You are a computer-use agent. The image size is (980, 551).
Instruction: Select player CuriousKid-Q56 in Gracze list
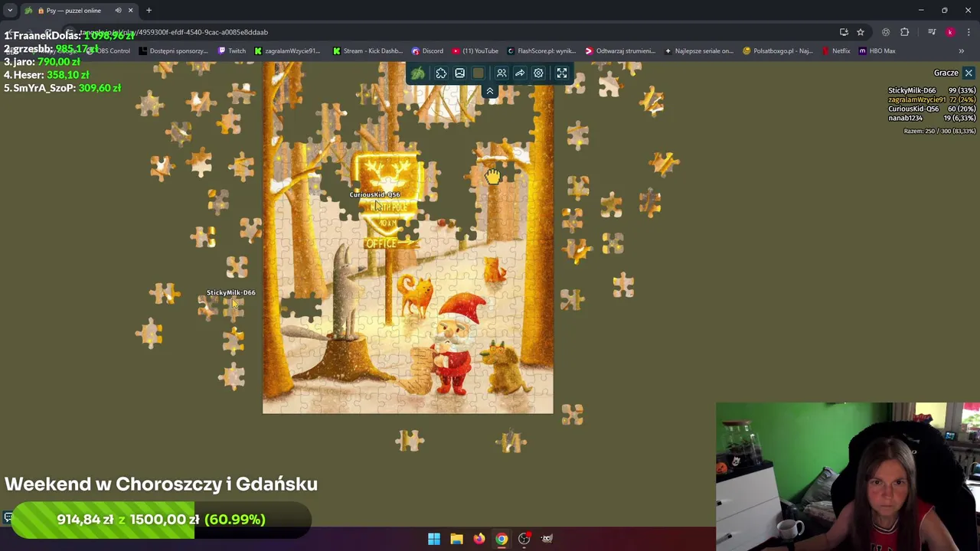click(932, 109)
